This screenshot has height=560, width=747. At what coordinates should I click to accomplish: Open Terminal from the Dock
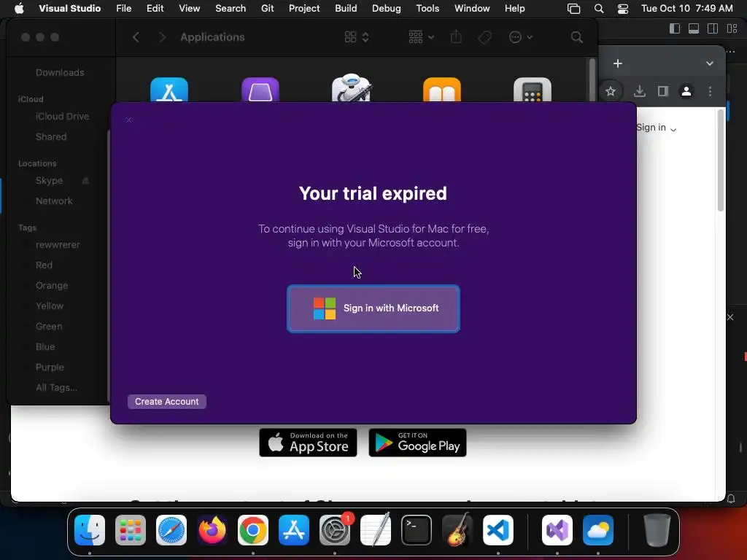417,530
